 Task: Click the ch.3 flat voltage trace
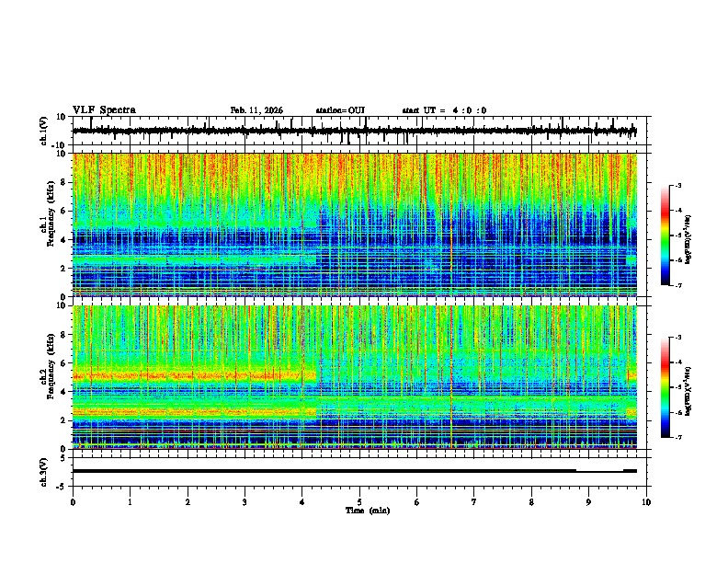click(354, 471)
